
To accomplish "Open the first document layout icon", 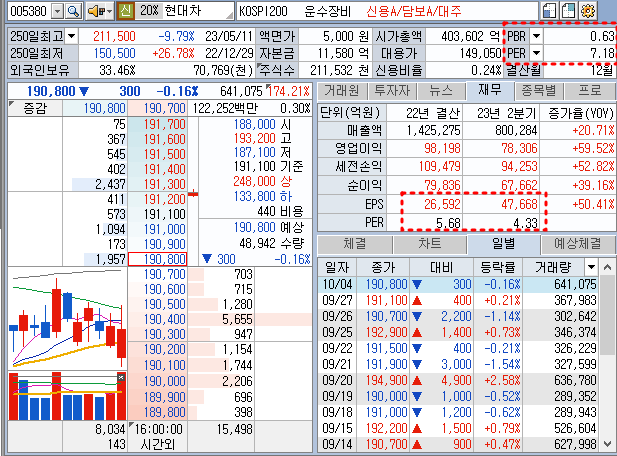I will (549, 11).
